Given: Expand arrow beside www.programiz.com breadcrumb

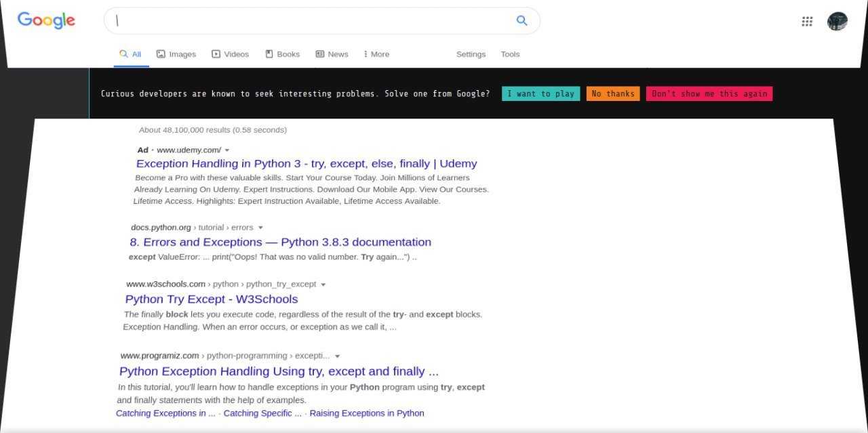Looking at the screenshot, I should pos(337,356).
